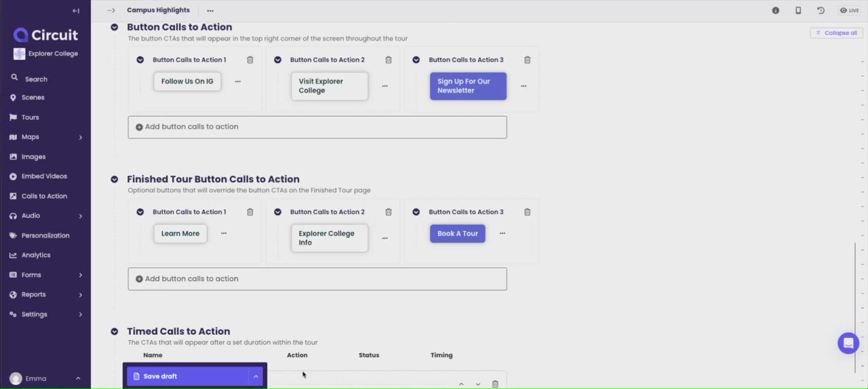Click the Forms icon in the sidebar
This screenshot has width=868, height=389.
click(x=14, y=275)
